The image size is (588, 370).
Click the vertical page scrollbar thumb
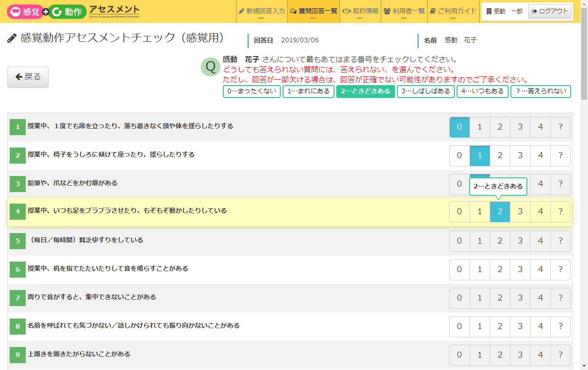coord(584,53)
